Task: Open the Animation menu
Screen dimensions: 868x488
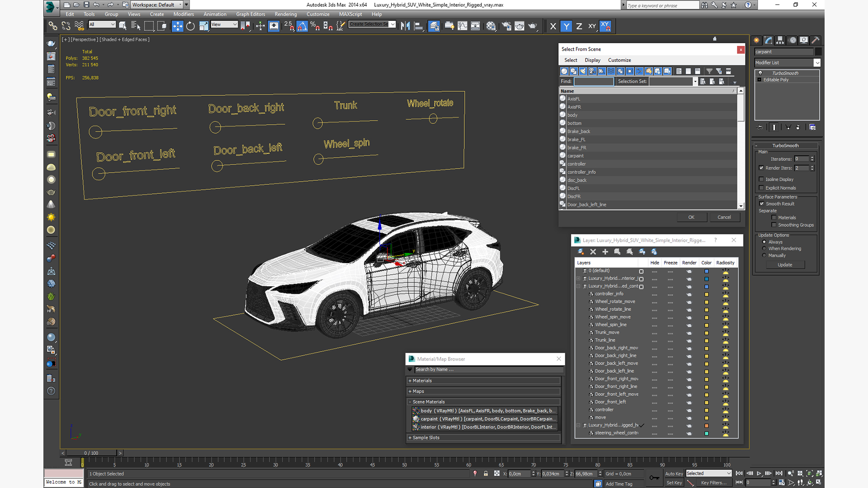Action: tap(215, 14)
